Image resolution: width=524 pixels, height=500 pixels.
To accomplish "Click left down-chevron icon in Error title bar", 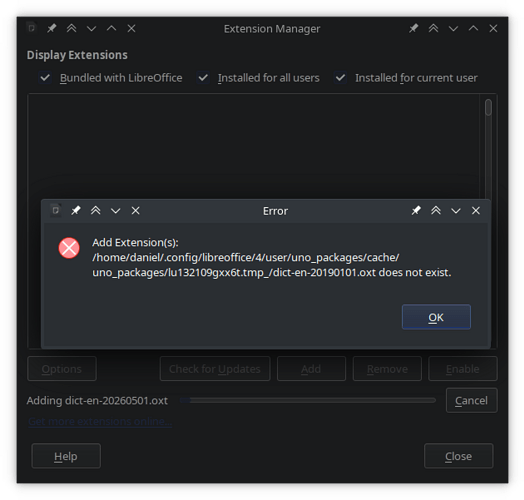I will pos(116,211).
